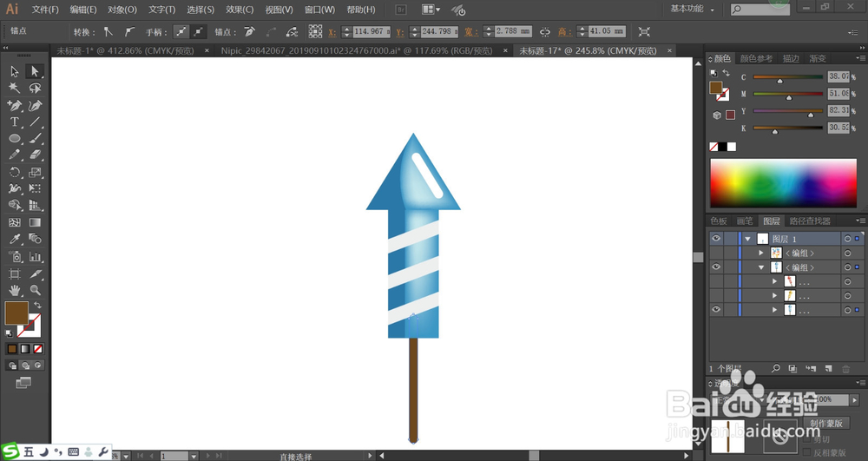Select the Selection tool (black arrow)
Screen dimensions: 868x461
15,71
